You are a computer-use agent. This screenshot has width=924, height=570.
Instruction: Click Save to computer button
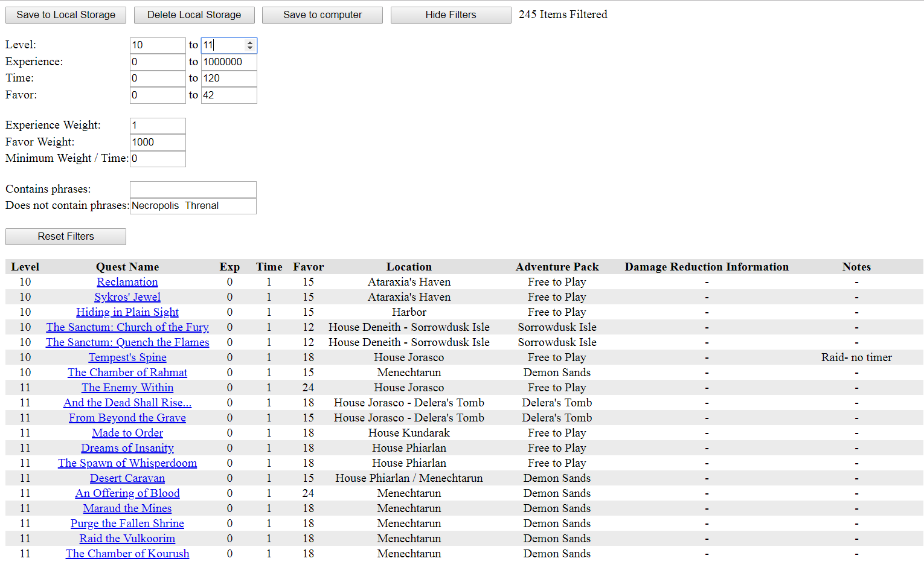[x=322, y=15]
